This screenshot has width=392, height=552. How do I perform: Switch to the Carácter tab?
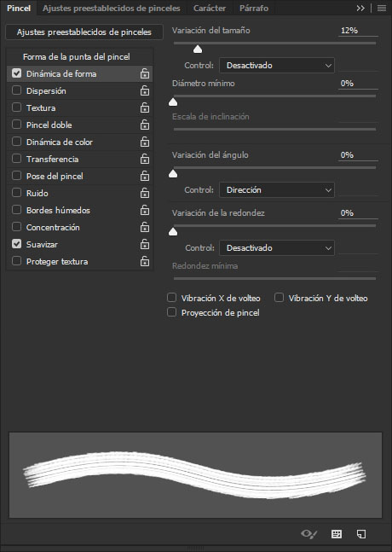(210, 8)
